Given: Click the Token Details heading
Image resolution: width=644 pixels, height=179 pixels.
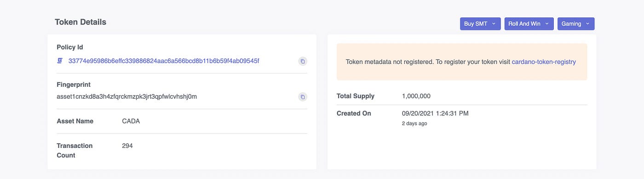Looking at the screenshot, I should coord(80,22).
